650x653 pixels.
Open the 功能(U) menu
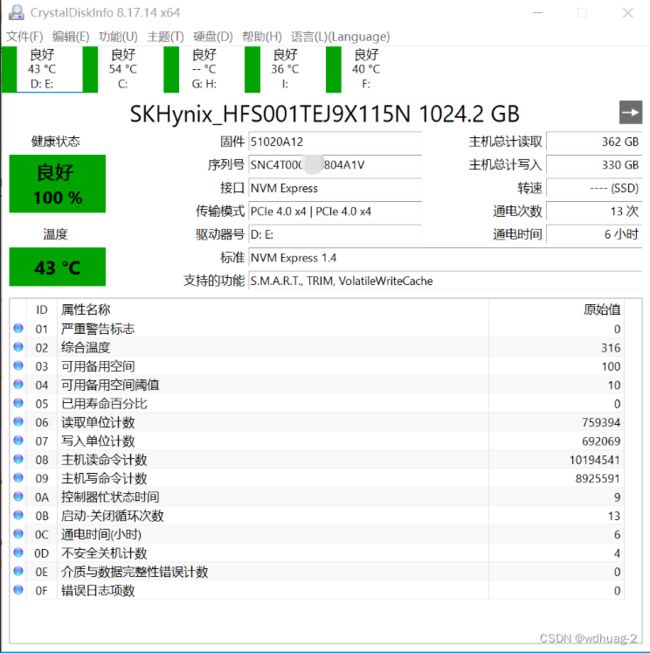tap(118, 37)
